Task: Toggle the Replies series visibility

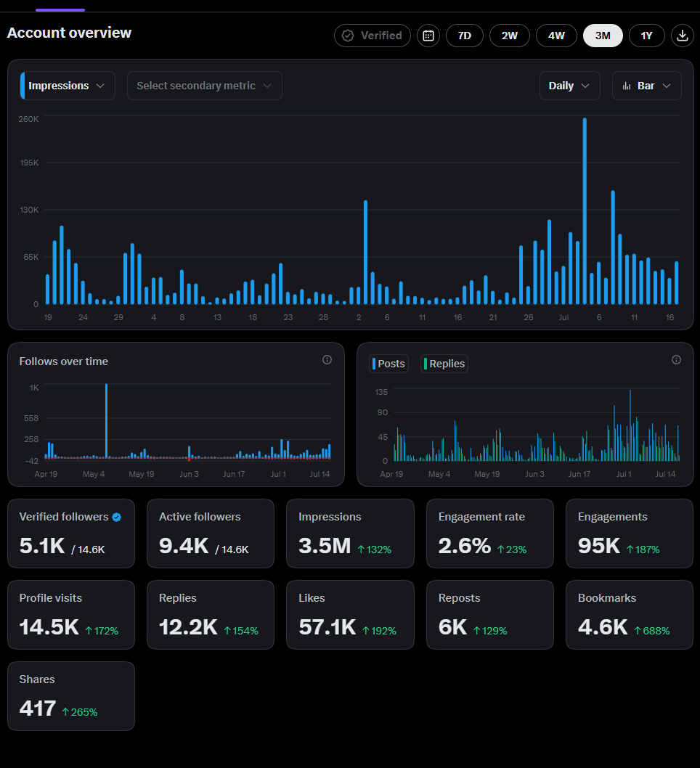Action: pyautogui.click(x=444, y=364)
